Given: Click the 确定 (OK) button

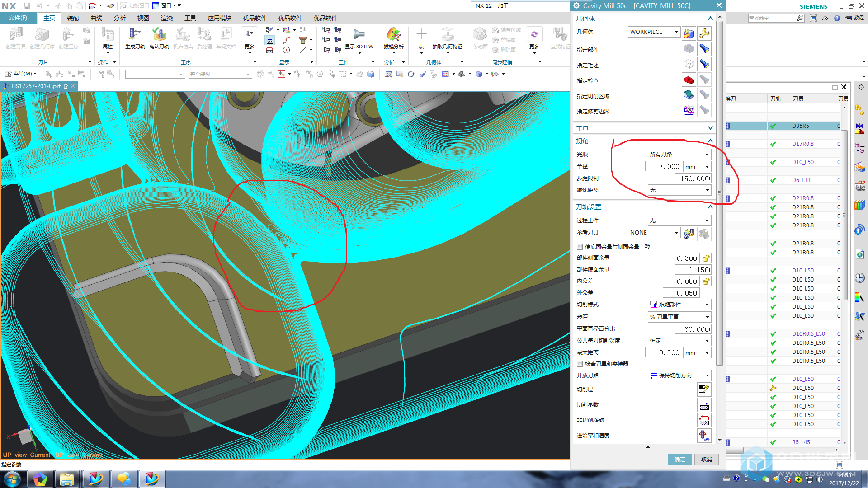Looking at the screenshot, I should [679, 459].
